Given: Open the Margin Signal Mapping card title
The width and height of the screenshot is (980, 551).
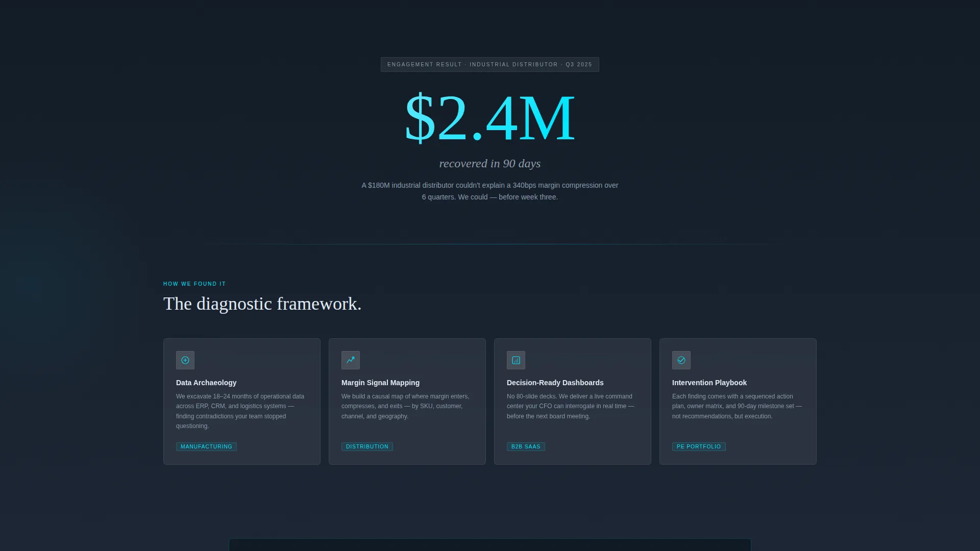Looking at the screenshot, I should (380, 383).
